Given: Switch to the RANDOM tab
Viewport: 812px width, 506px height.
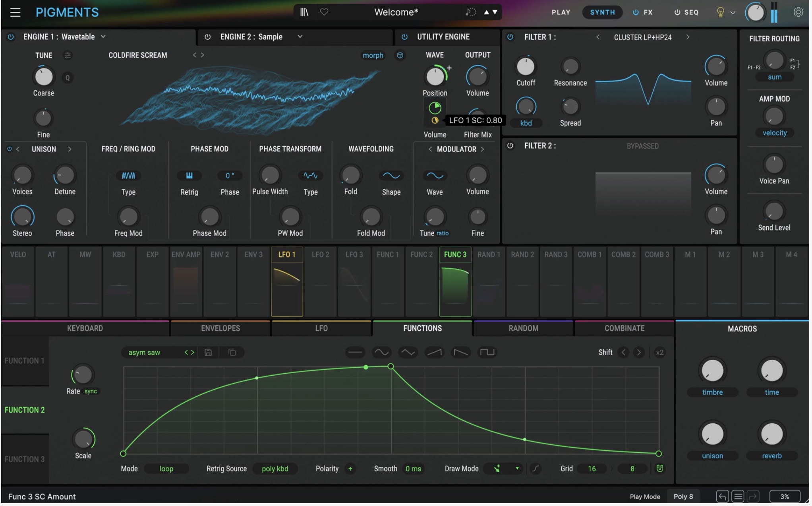Looking at the screenshot, I should [x=523, y=328].
